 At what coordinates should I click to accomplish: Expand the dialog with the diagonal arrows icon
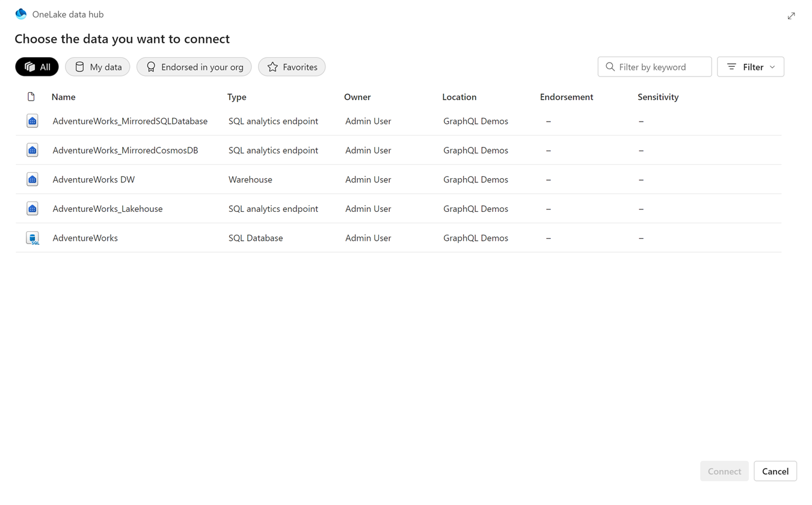791,16
